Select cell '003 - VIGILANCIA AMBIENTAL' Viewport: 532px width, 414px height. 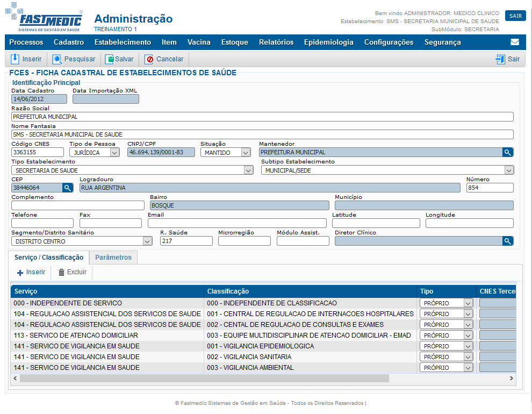(x=310, y=368)
